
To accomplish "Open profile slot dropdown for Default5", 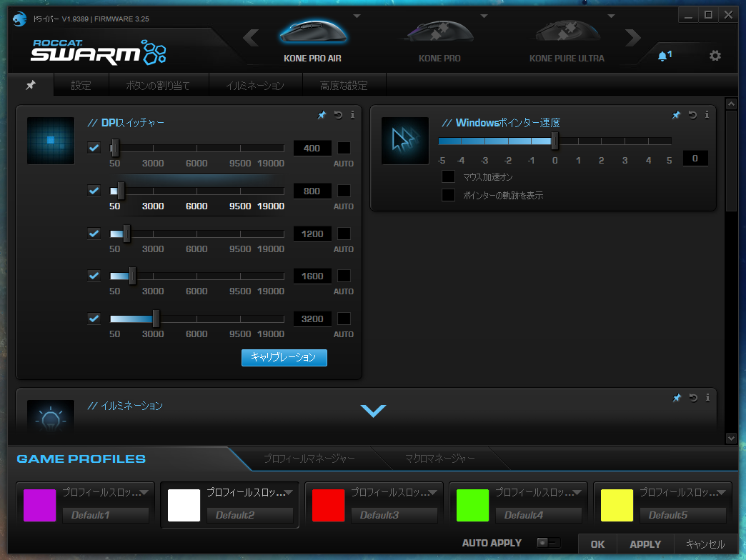I will [x=721, y=492].
